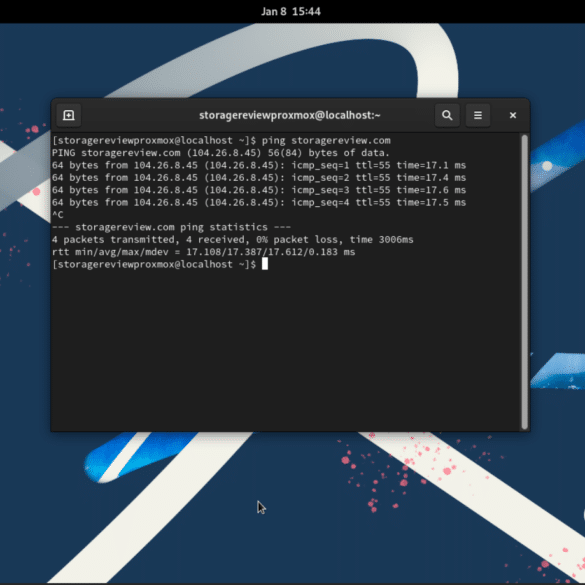Click the ping storagereview.com command text

(326, 140)
